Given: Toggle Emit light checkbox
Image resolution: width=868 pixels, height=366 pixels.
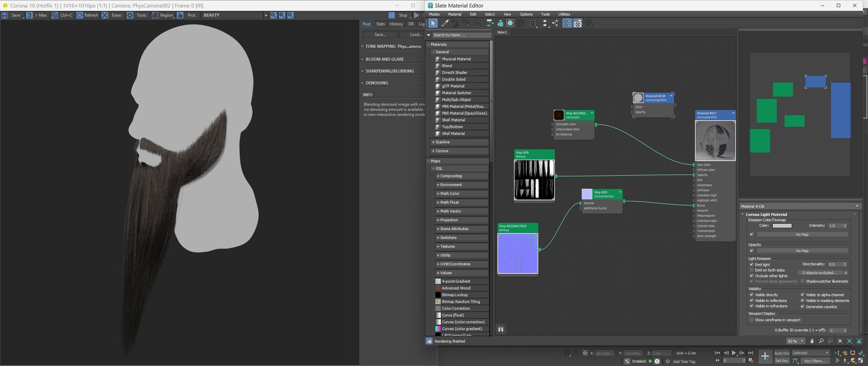Looking at the screenshot, I should 752,265.
